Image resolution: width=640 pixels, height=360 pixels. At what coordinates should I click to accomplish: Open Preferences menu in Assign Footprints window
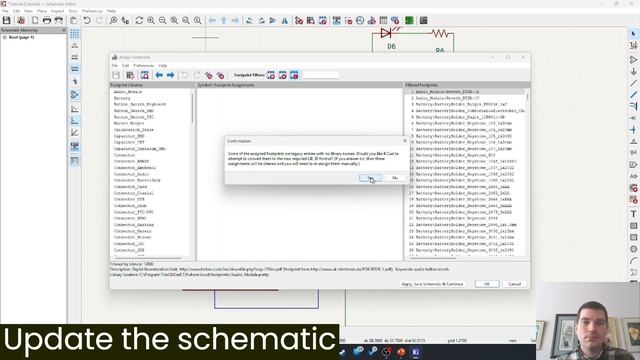click(144, 65)
